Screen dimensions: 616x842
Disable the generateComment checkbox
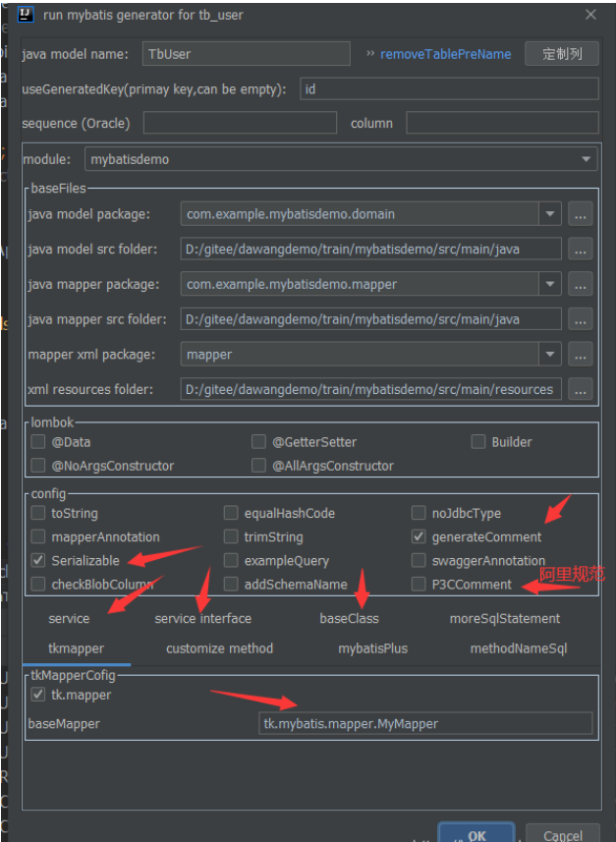coord(420,537)
